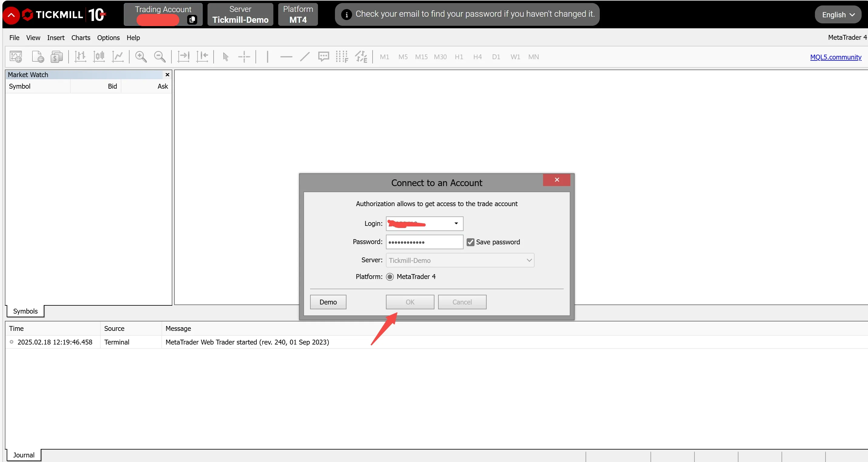Switch to MN timeframe
Screen dimensions: 868x462
coord(533,57)
